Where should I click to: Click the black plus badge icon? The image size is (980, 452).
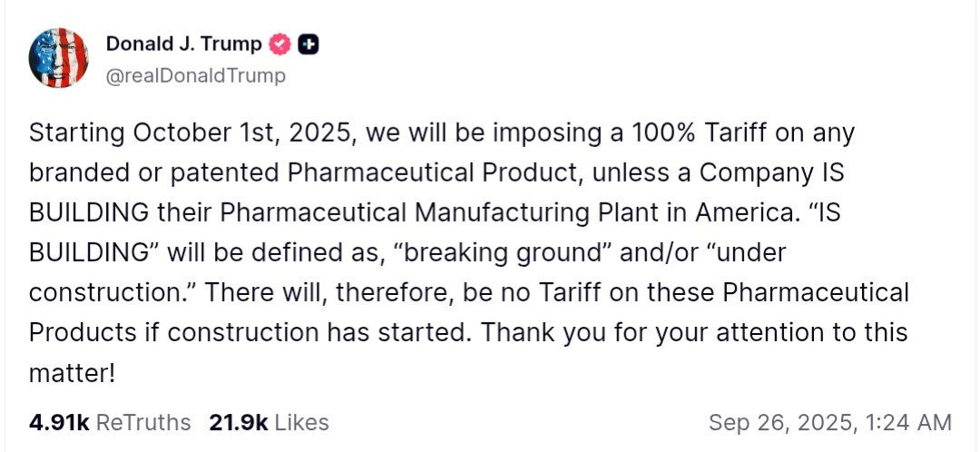tap(308, 44)
